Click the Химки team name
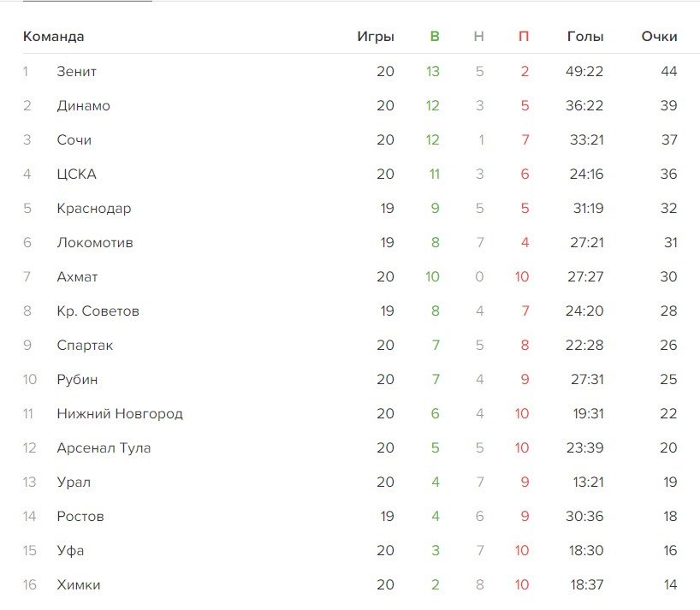This screenshot has height=610, width=700. point(79,585)
